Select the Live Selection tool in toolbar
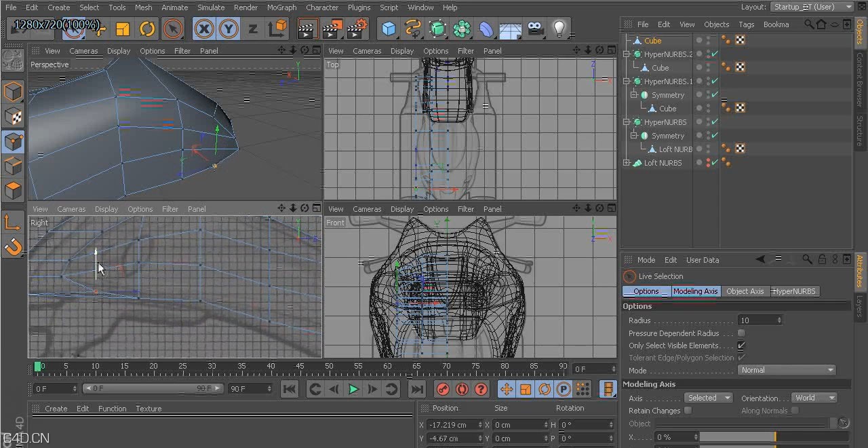Screen dimensions: 868x448 (172, 29)
